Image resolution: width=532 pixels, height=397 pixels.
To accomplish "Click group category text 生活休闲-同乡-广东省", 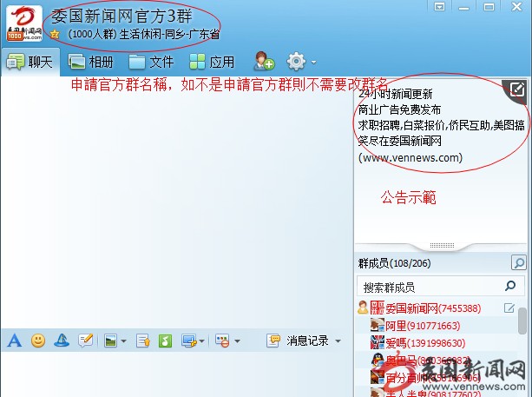I will click(169, 34).
